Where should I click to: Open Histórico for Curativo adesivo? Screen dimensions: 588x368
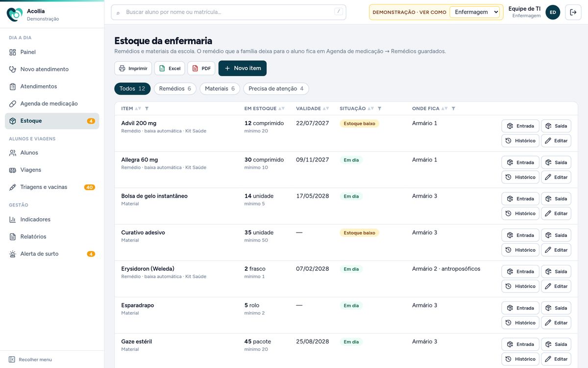click(x=520, y=250)
